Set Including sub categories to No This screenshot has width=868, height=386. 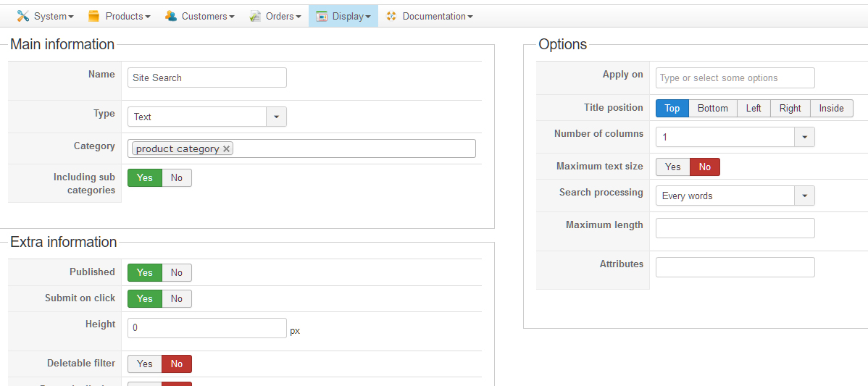click(x=177, y=177)
